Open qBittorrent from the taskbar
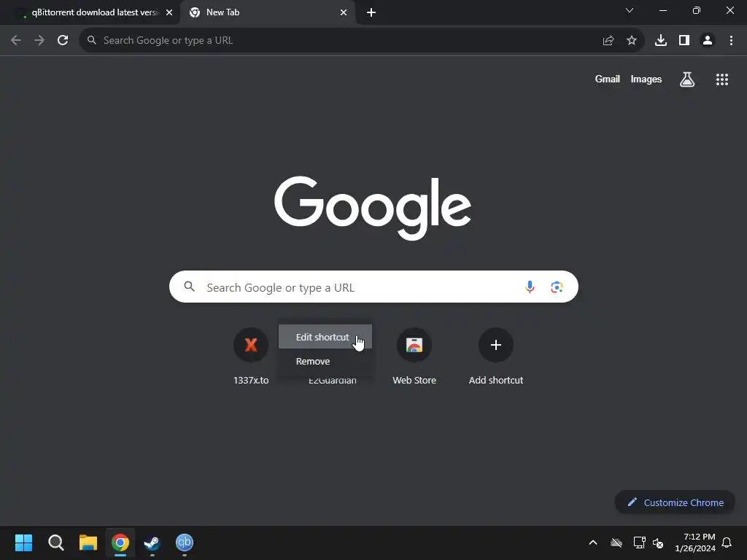The image size is (747, 560). (x=185, y=542)
